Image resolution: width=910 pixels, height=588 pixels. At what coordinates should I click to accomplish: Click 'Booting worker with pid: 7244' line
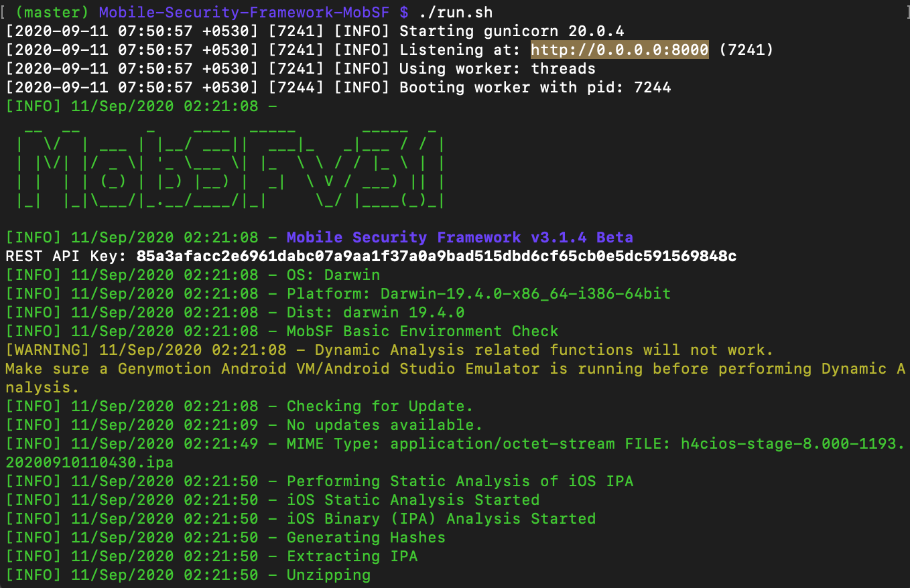pos(535,87)
